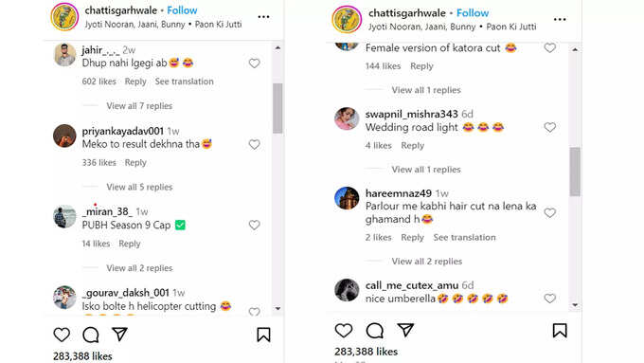Open three-dot options menu in right panel
The height and width of the screenshot is (363, 644).
[x=560, y=19]
